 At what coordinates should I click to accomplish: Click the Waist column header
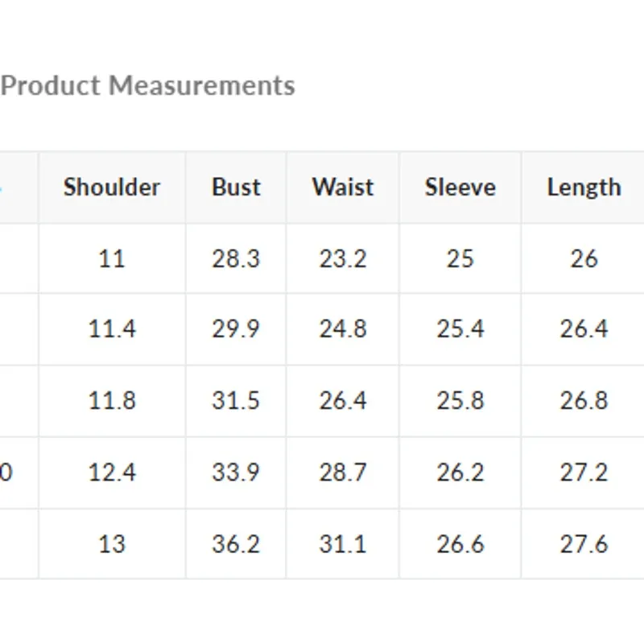click(343, 188)
